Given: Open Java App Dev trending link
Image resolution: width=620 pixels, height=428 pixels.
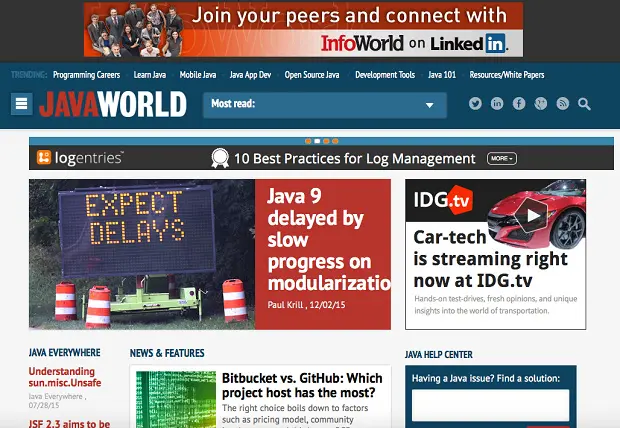Looking at the screenshot, I should (250, 75).
